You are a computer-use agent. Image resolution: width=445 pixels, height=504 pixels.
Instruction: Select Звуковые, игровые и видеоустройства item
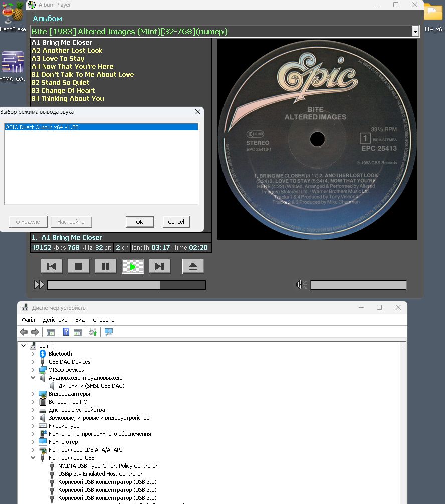click(x=99, y=418)
